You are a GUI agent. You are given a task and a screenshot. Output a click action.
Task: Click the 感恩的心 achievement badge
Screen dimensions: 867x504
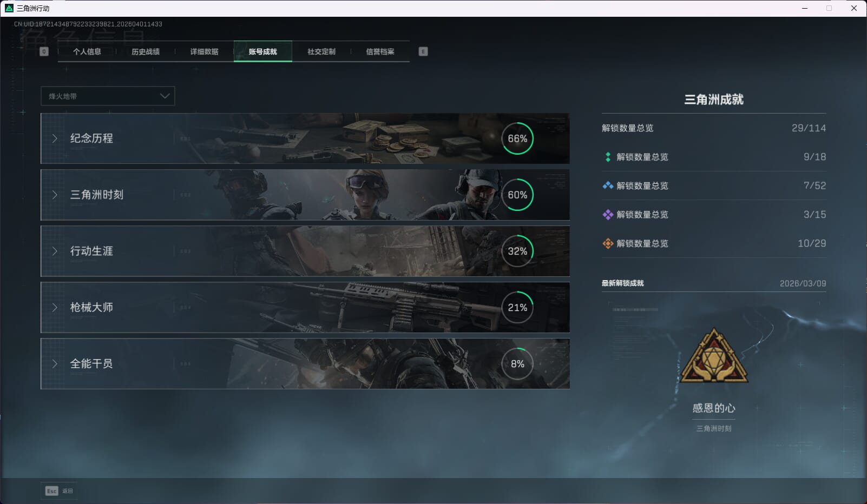pos(714,357)
